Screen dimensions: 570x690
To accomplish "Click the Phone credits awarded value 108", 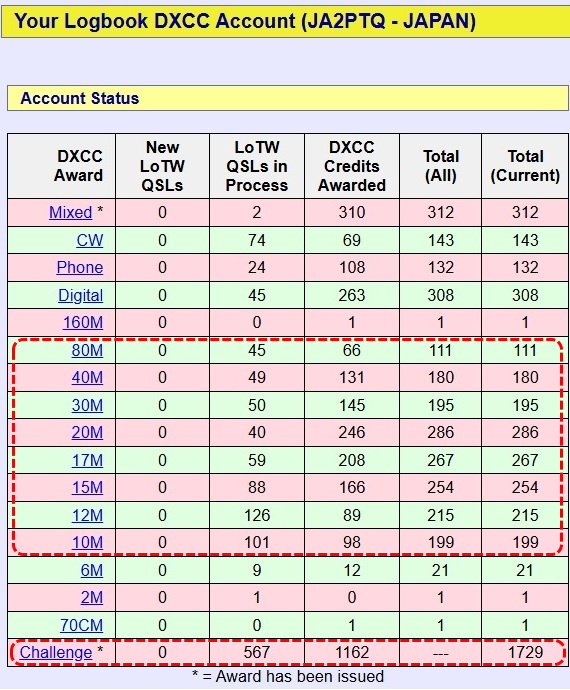I will click(352, 268).
